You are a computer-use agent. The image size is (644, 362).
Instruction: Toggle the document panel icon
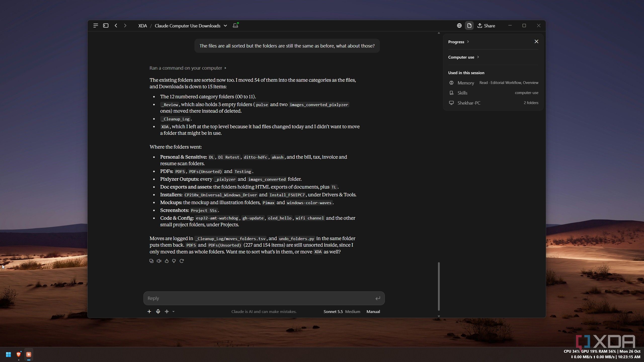(x=469, y=26)
